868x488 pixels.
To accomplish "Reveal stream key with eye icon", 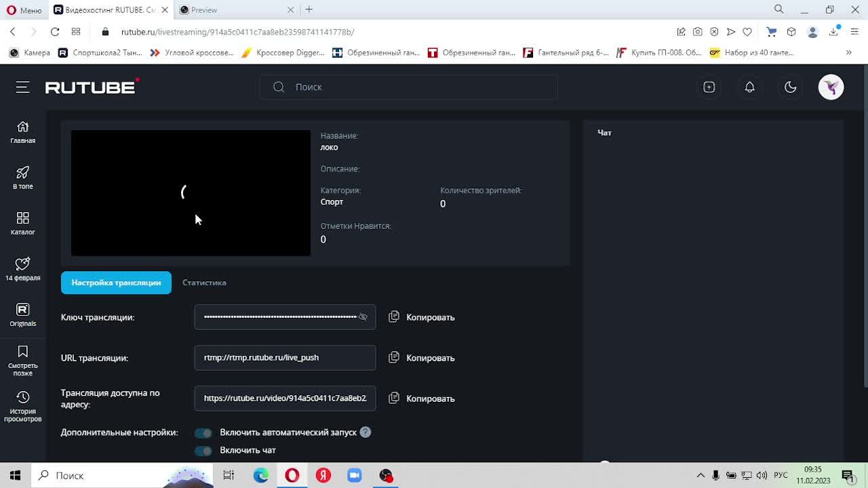I will [363, 317].
